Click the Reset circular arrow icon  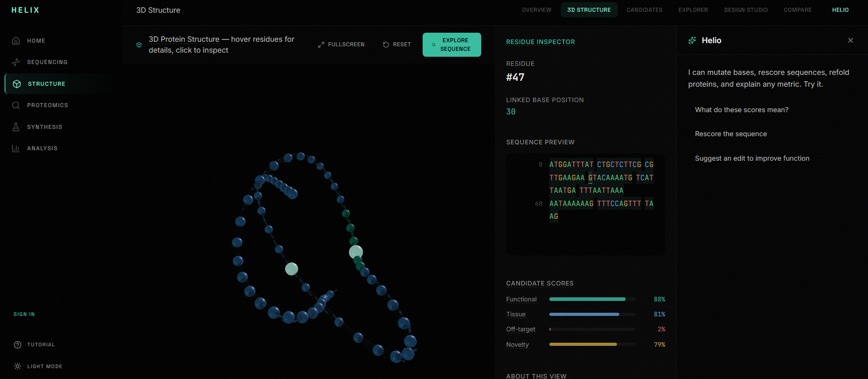click(x=386, y=44)
